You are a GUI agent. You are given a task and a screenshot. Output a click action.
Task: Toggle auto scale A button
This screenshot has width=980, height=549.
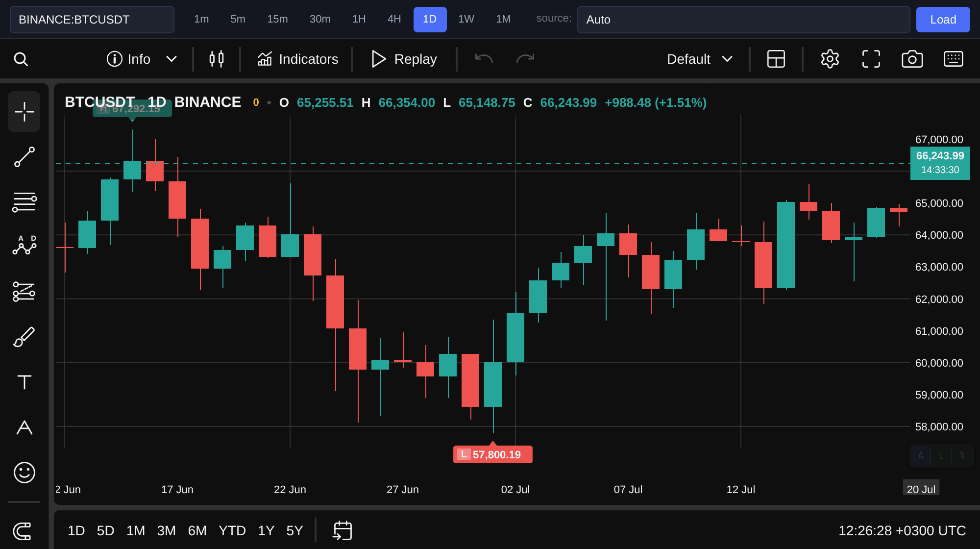click(x=921, y=455)
